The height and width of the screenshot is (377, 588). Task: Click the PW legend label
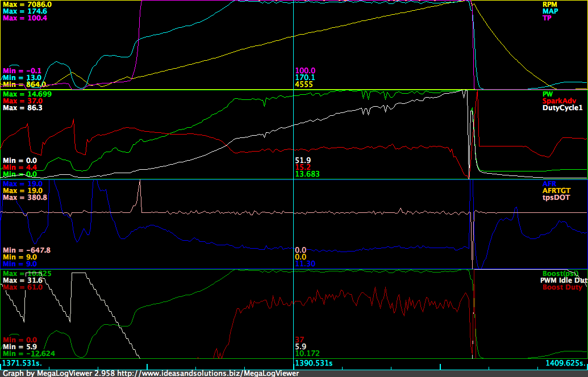[x=548, y=94]
